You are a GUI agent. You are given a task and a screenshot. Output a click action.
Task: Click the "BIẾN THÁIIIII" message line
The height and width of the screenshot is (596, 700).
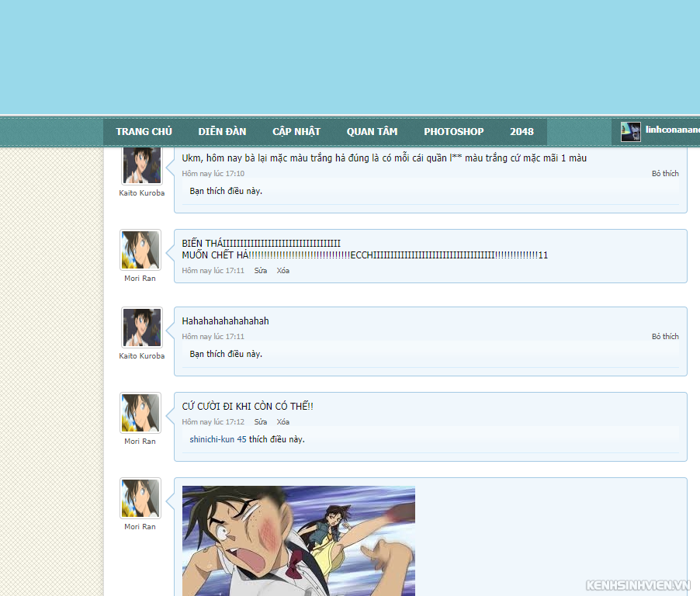point(262,244)
